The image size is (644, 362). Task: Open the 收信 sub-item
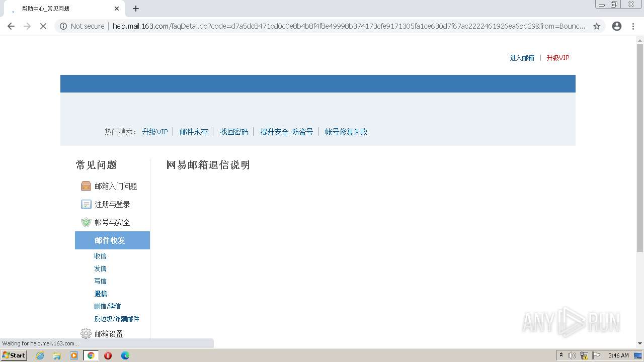(x=100, y=256)
